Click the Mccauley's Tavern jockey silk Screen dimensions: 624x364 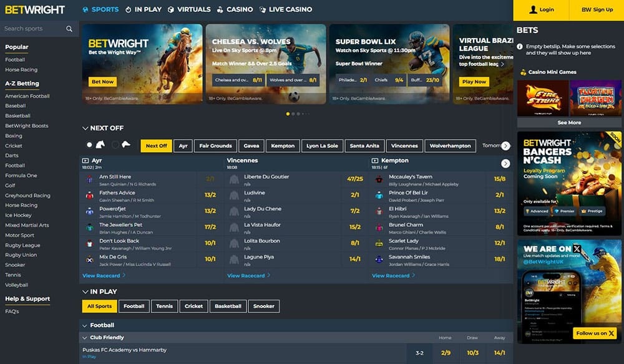(379, 180)
